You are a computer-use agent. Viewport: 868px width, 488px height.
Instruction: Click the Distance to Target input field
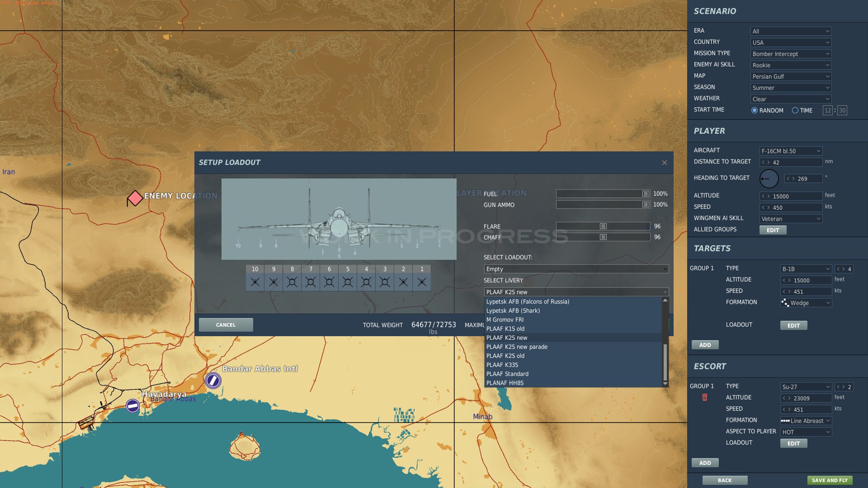795,162
